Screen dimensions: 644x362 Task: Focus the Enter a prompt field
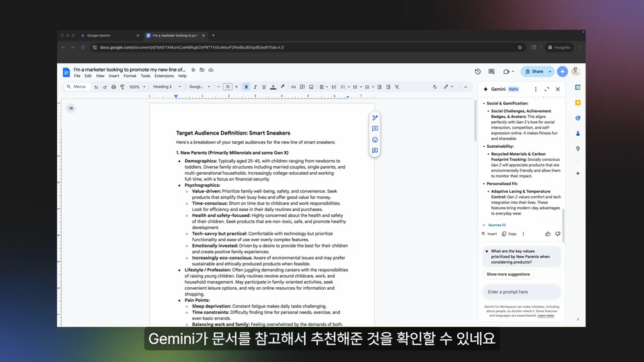pyautogui.click(x=521, y=292)
